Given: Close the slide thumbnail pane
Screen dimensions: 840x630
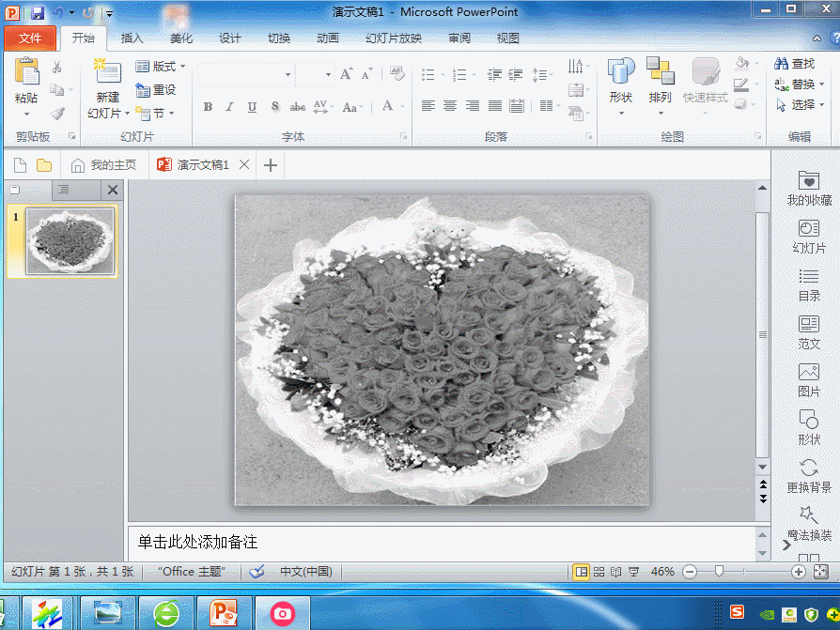Looking at the screenshot, I should (113, 190).
